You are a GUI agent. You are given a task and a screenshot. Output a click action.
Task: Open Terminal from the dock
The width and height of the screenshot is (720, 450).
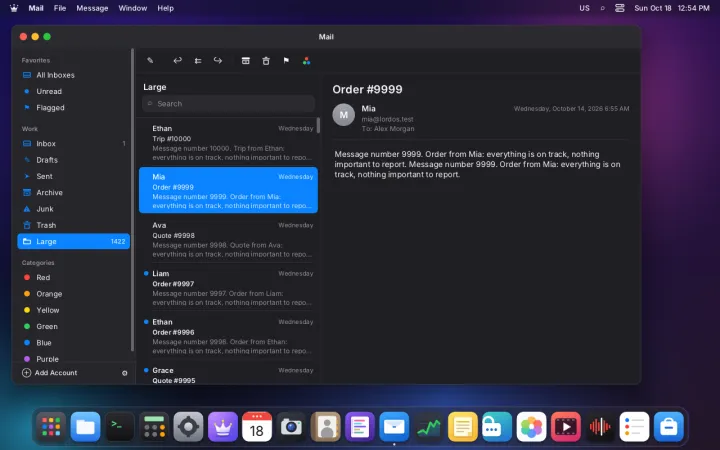119,427
